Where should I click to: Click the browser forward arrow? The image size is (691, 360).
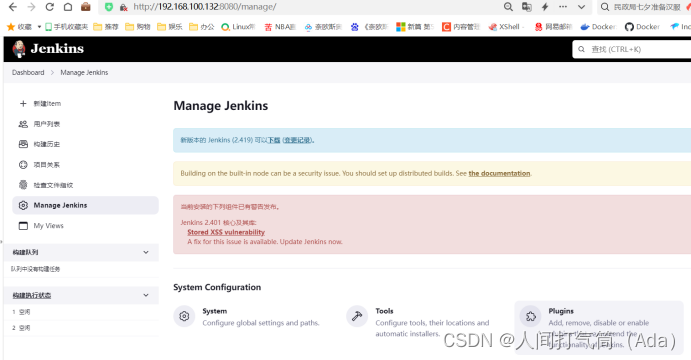tap(31, 7)
